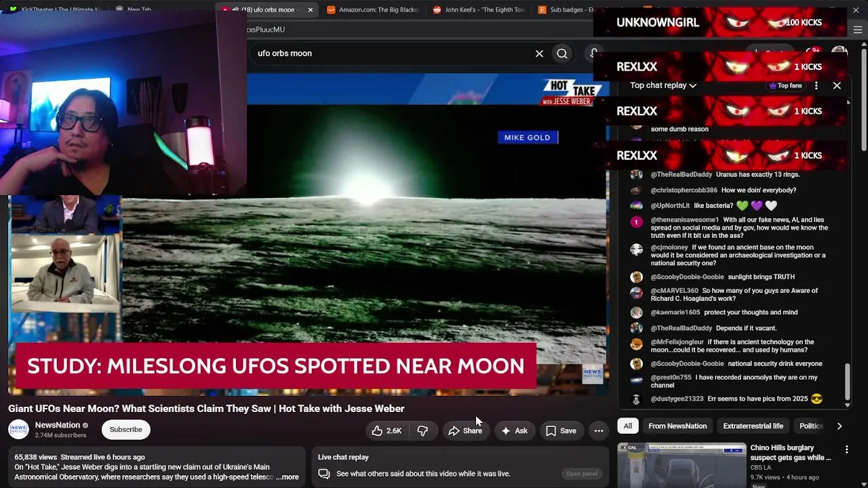Open the Ask AI assistant button
Image resolution: width=868 pixels, height=488 pixels.
pos(514,430)
